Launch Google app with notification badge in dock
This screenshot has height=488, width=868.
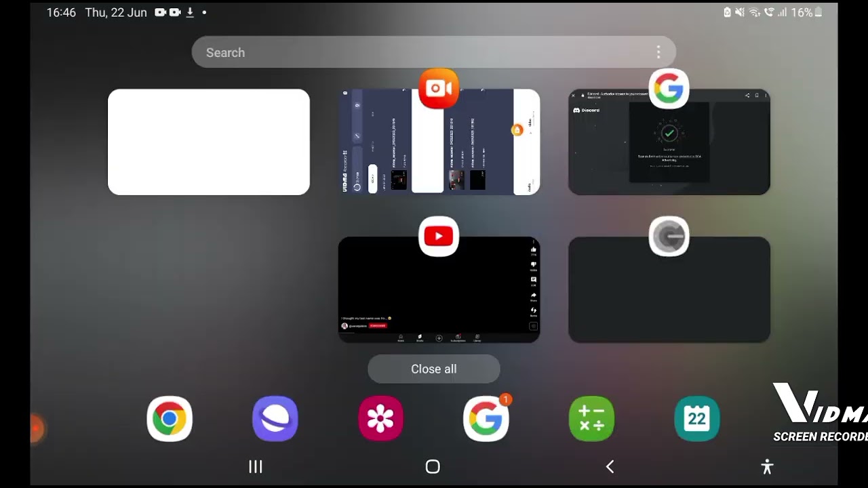pos(486,419)
